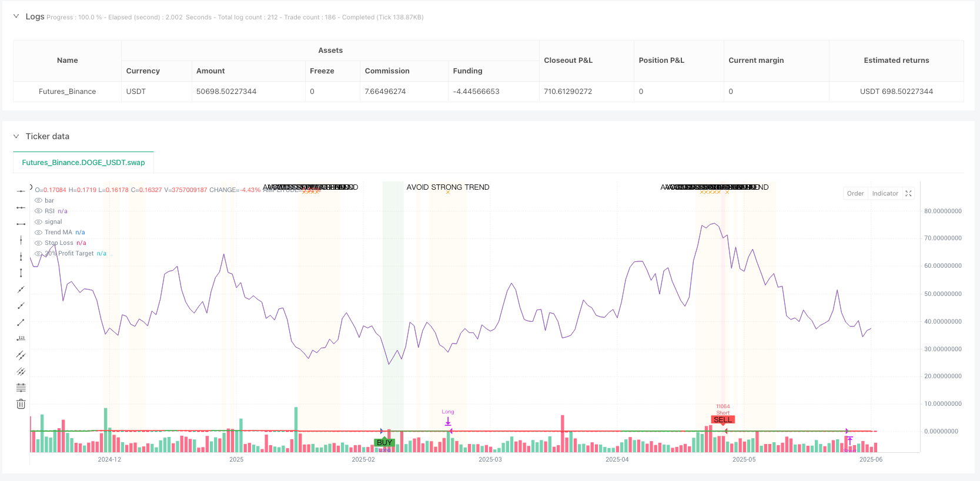Select the vertical segment drawing tool
Image resolution: width=980 pixels, height=481 pixels.
(x=21, y=273)
